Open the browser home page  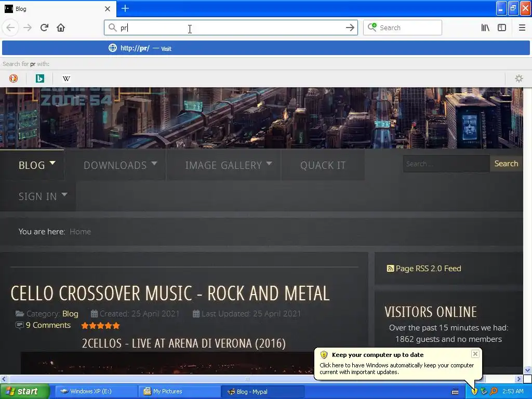pos(61,28)
